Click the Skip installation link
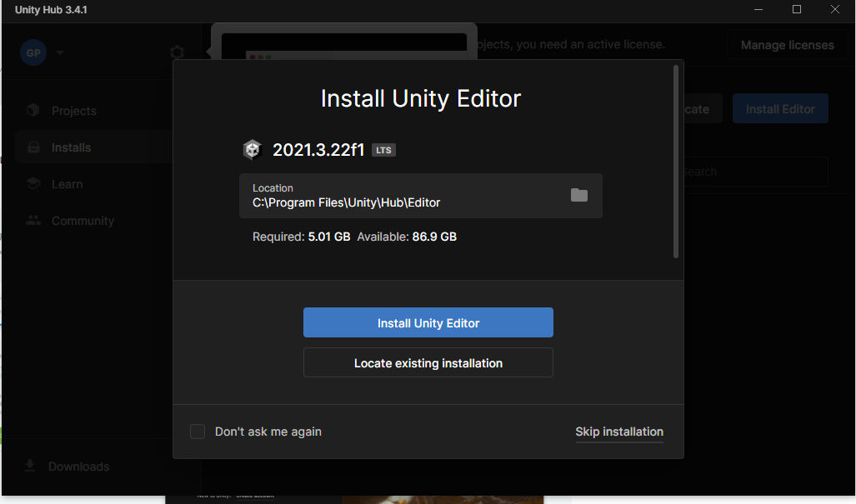Viewport: 856px width, 504px height. pos(619,432)
